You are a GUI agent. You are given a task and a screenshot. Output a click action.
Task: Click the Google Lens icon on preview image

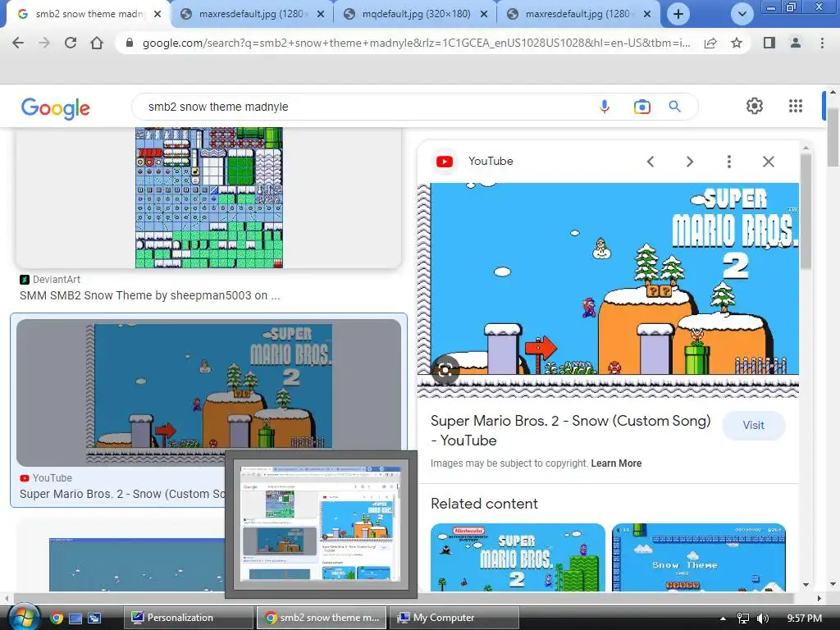(445, 369)
